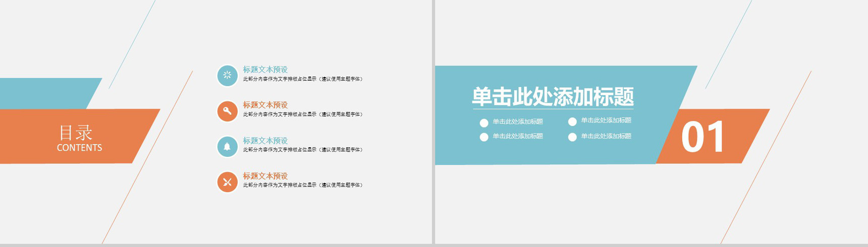868x247 pixels.
Task: Click the 目录 title on the orange banner
Action: [x=76, y=133]
